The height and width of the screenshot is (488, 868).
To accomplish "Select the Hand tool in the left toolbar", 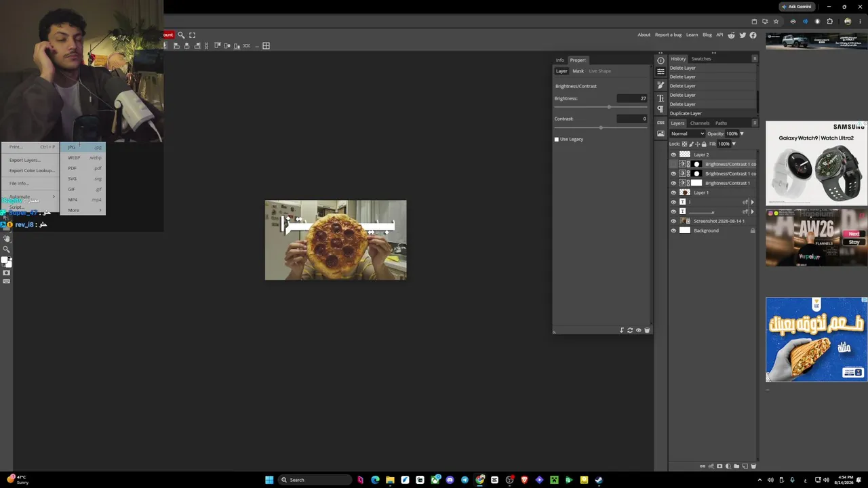I will tap(7, 239).
